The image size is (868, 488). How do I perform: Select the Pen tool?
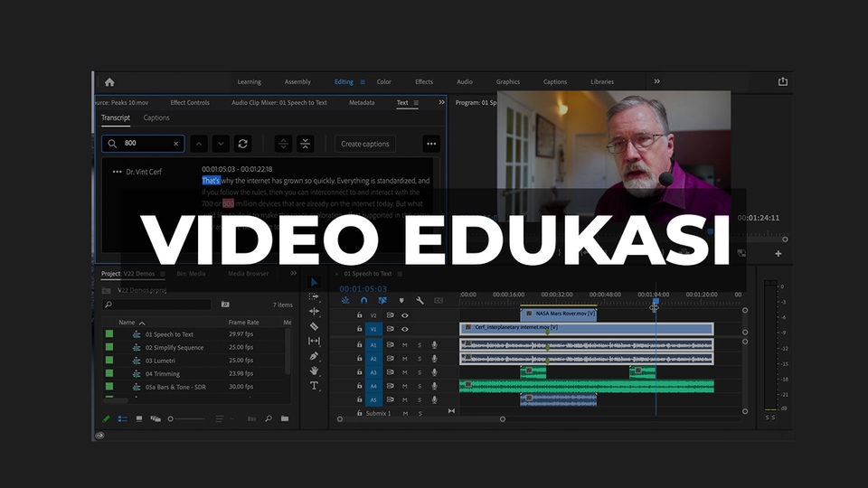314,356
